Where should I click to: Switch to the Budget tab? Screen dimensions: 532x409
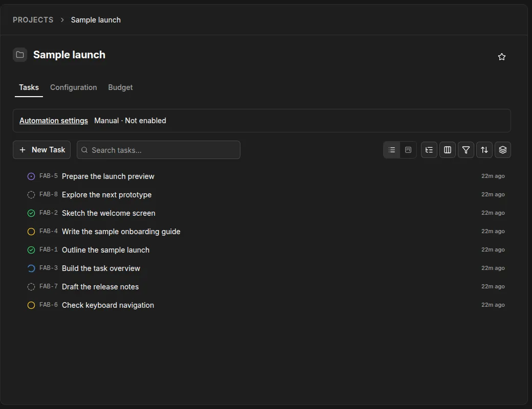point(120,87)
